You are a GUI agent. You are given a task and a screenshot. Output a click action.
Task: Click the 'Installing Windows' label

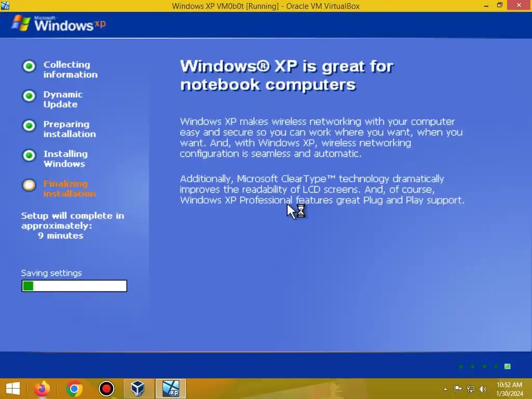tap(65, 159)
